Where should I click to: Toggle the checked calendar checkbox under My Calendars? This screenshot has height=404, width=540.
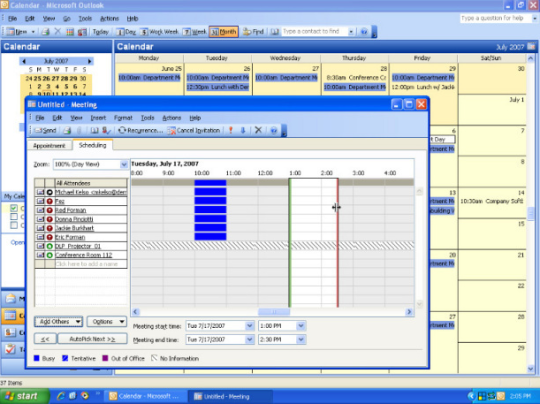point(14,208)
